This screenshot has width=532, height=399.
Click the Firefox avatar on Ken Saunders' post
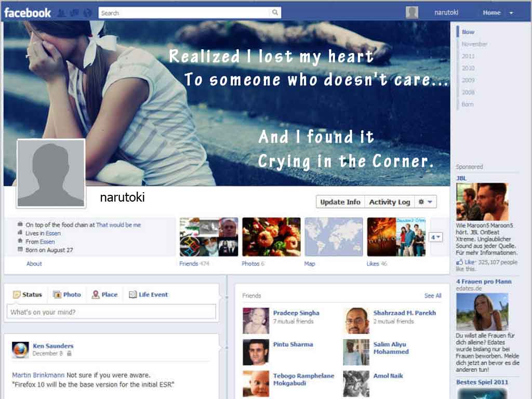pyautogui.click(x=20, y=350)
